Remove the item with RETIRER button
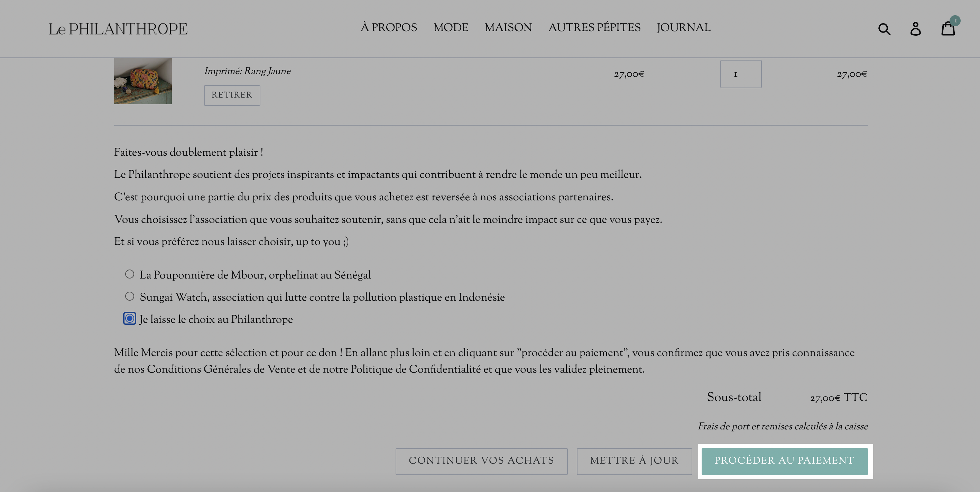This screenshot has width=980, height=492. 232,95
